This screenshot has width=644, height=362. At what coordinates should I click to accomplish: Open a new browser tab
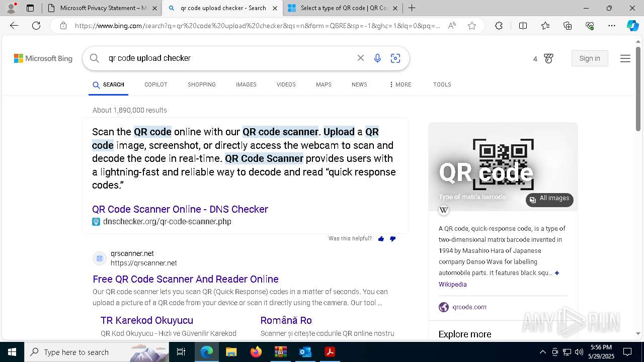pyautogui.click(x=412, y=8)
